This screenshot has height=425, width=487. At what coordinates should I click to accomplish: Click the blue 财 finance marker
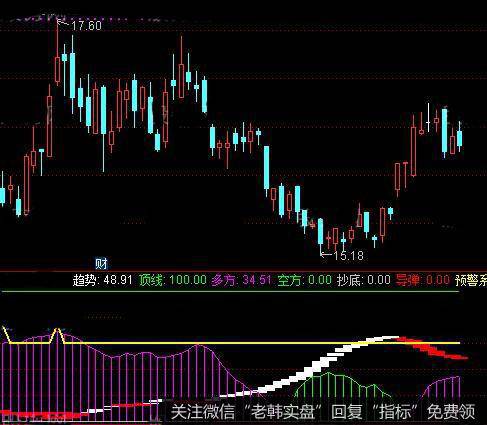pyautogui.click(x=101, y=264)
